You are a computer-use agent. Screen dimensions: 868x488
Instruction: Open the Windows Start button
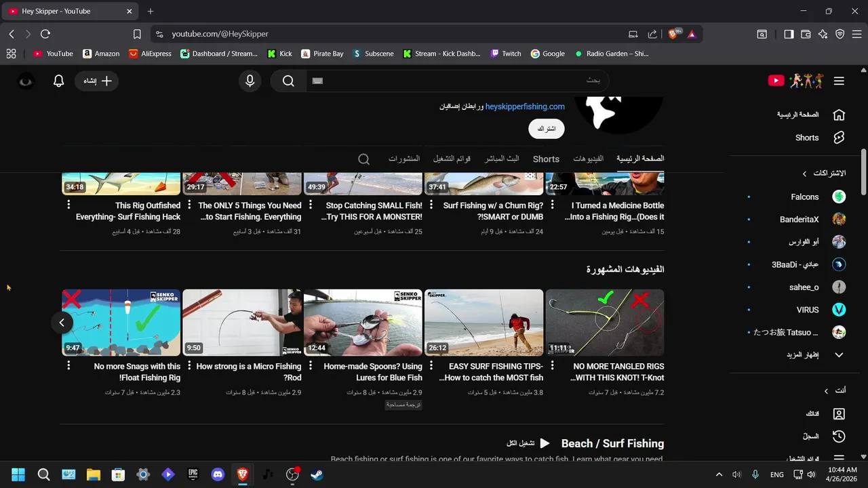pos(18,474)
